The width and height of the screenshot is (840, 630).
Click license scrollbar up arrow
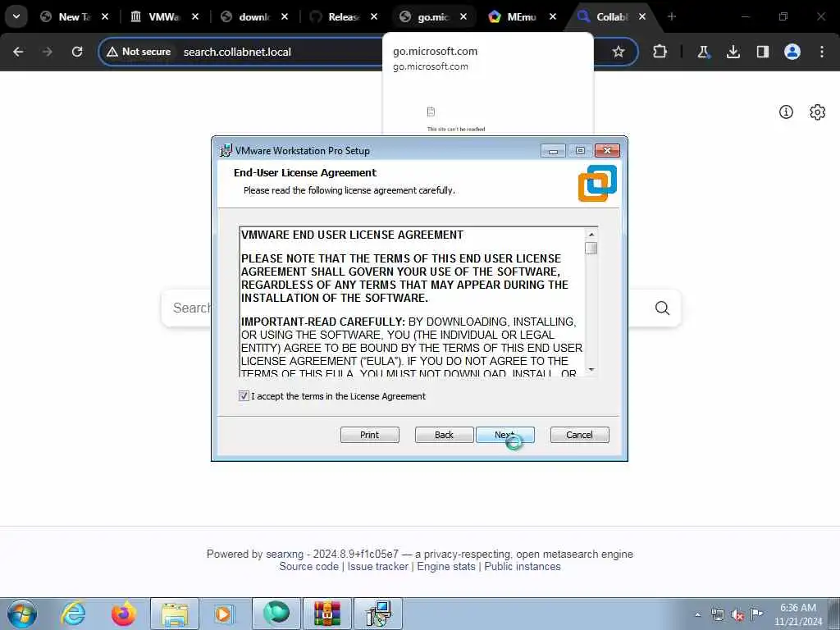pyautogui.click(x=591, y=235)
